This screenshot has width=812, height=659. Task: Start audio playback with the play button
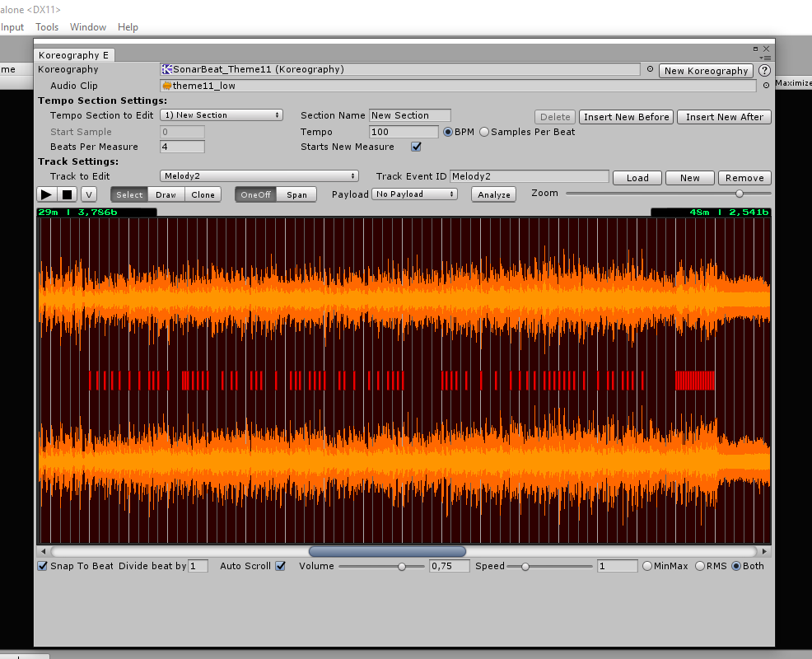point(46,194)
